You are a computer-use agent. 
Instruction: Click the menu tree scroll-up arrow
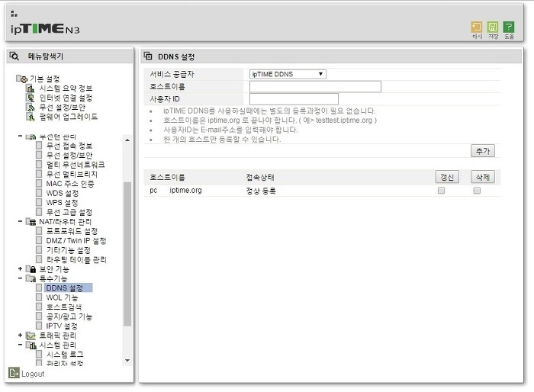click(x=127, y=140)
